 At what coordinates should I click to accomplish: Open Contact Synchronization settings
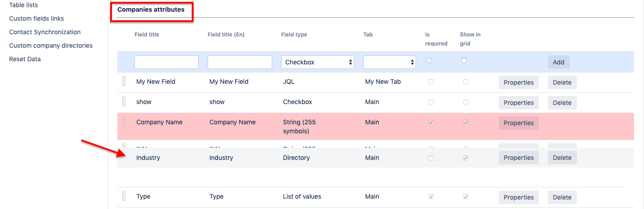[45, 32]
